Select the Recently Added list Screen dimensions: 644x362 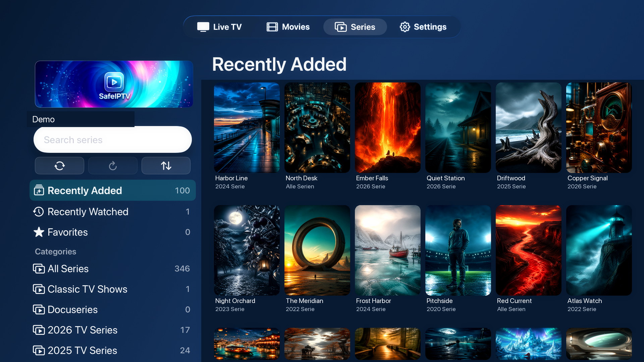pos(113,190)
